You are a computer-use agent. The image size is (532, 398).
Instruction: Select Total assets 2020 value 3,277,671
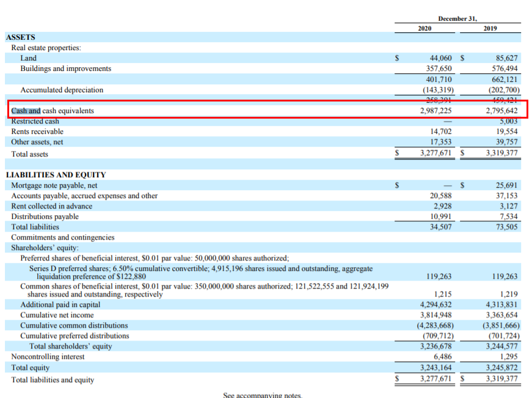(435, 153)
